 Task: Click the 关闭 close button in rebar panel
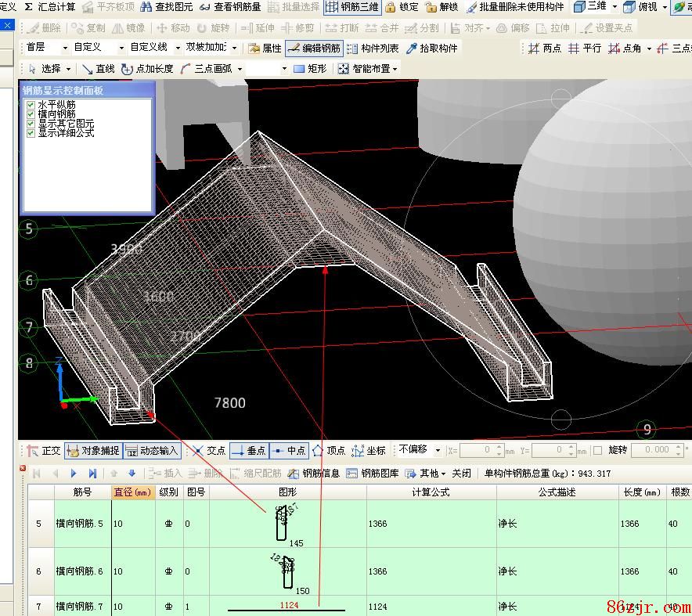[x=462, y=474]
